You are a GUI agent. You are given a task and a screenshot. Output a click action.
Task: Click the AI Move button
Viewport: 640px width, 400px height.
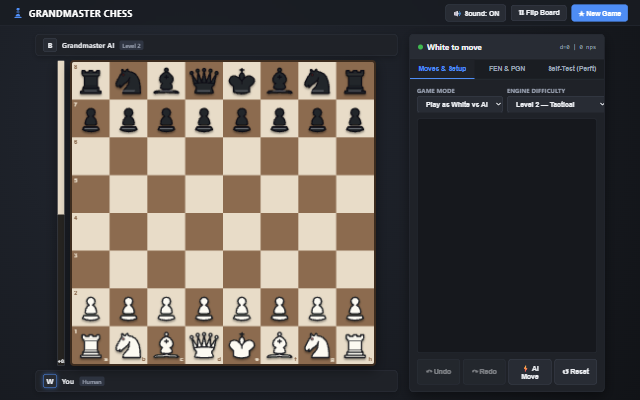coord(530,372)
